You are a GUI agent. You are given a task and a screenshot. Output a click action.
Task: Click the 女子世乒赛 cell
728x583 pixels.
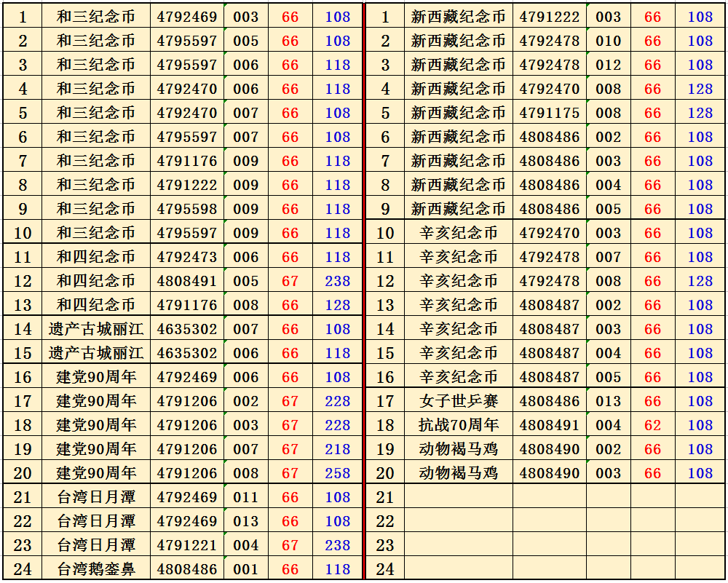(458, 401)
